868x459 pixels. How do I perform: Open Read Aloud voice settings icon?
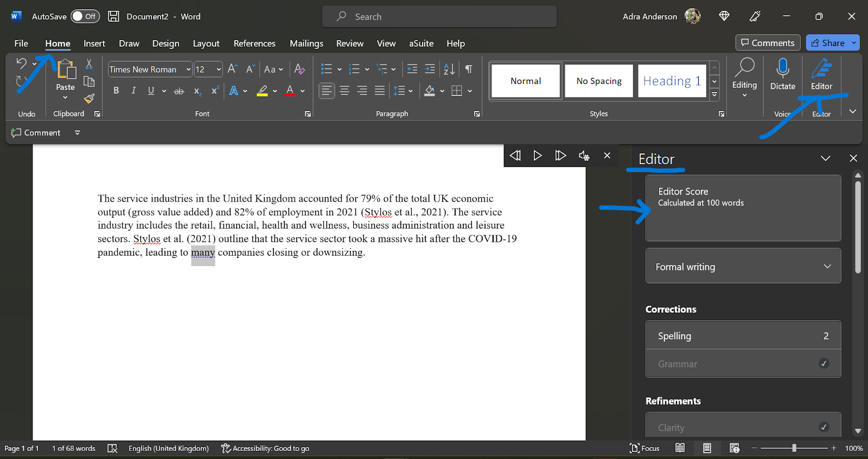click(x=584, y=156)
